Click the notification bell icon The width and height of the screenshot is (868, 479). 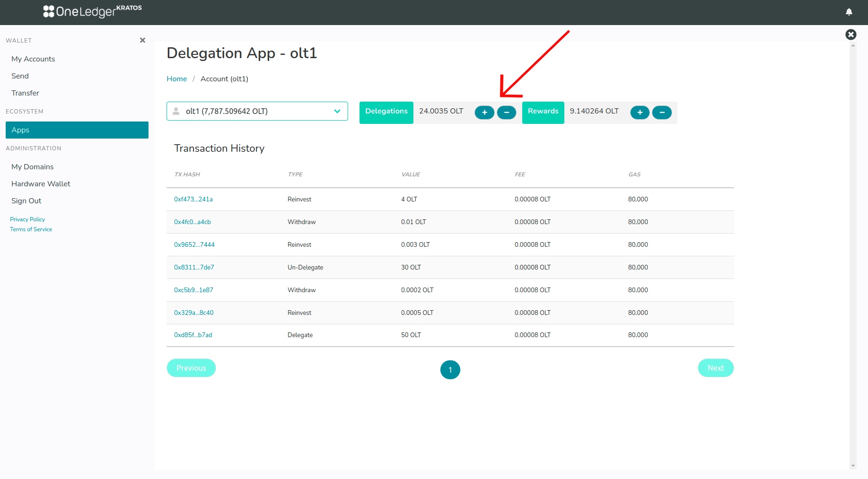(849, 12)
